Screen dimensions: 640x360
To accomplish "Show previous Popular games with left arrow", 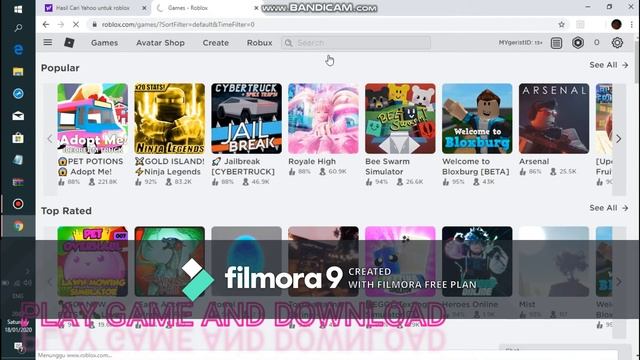I will [x=50, y=139].
